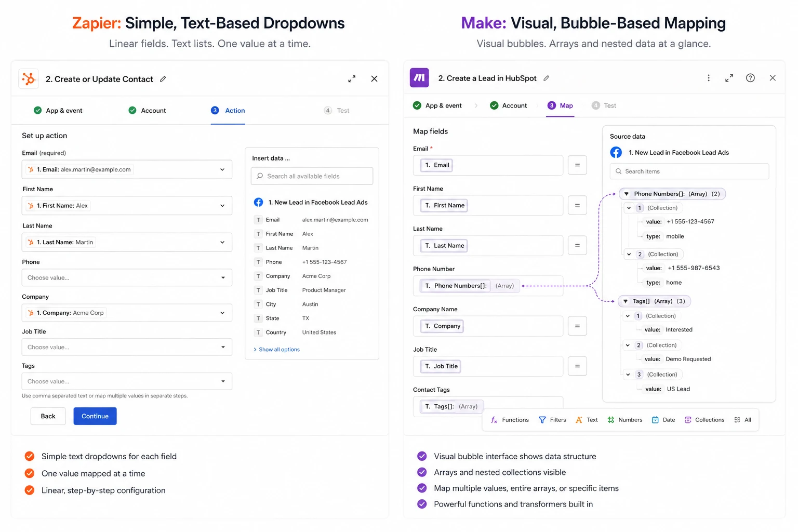798x532 pixels.
Task: Click the Facebook icon in Insert data panel
Action: pyautogui.click(x=258, y=202)
